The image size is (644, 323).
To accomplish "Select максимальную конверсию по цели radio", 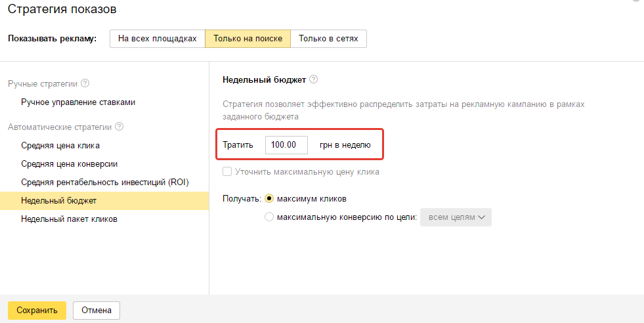I will (x=269, y=217).
